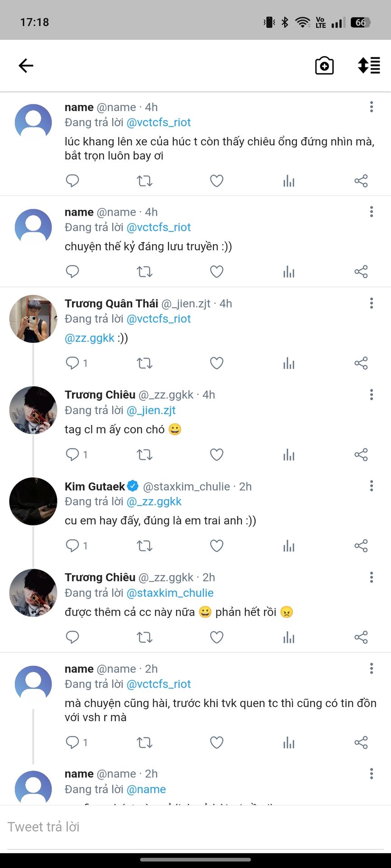This screenshot has width=391, height=868.
Task: Open reply thread on 'tag cl m' tweet
Action: pyautogui.click(x=72, y=454)
